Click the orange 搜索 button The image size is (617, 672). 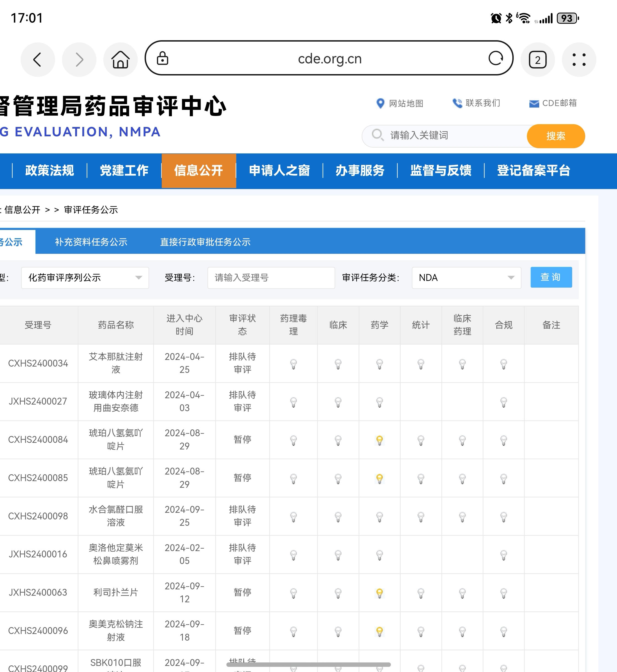556,136
